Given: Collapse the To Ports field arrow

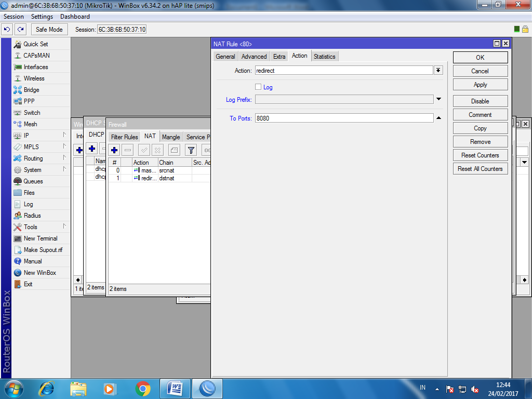Looking at the screenshot, I should point(438,118).
